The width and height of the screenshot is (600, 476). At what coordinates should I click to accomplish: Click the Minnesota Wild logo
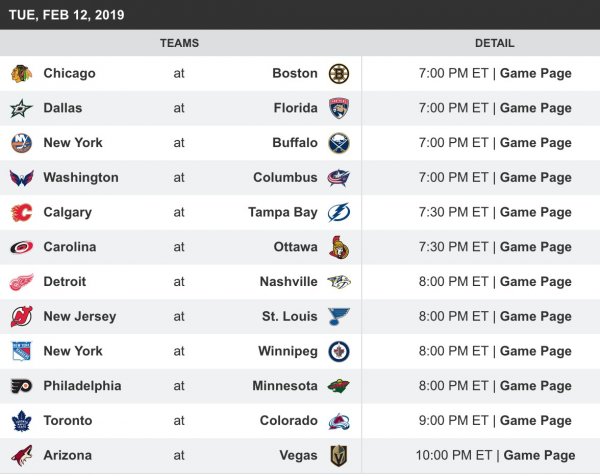[x=339, y=386]
